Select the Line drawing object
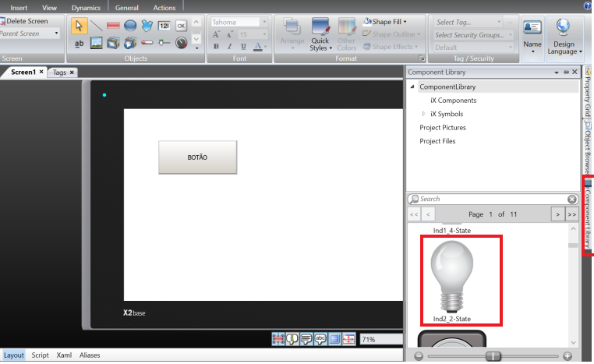Viewport: 594px width, 364px height. tap(96, 26)
